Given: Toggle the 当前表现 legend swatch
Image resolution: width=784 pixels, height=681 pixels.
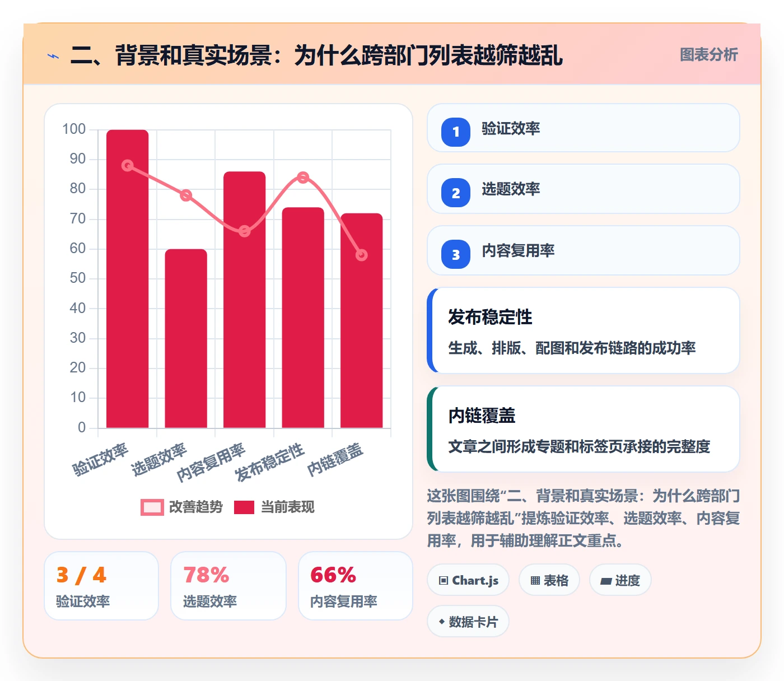Looking at the screenshot, I should coord(244,507).
